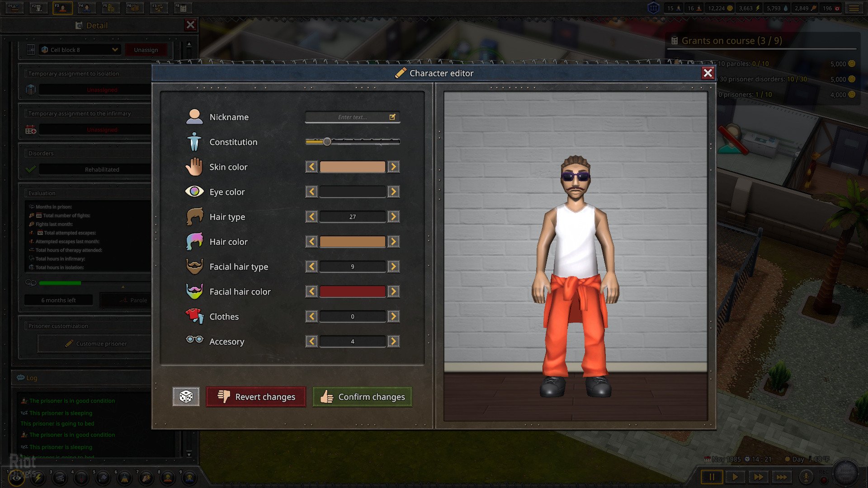Next clothes option right arrow
The width and height of the screenshot is (868, 488).
(393, 317)
